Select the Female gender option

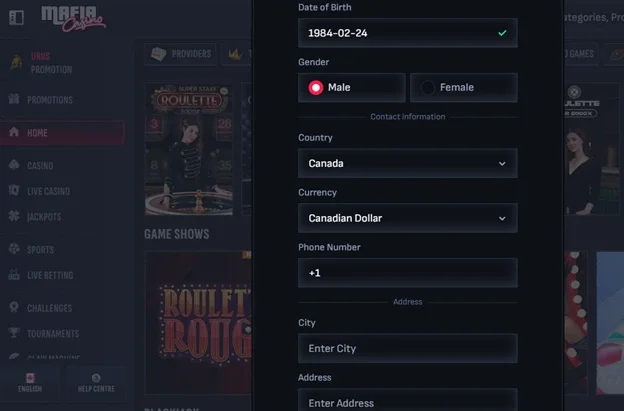point(463,88)
